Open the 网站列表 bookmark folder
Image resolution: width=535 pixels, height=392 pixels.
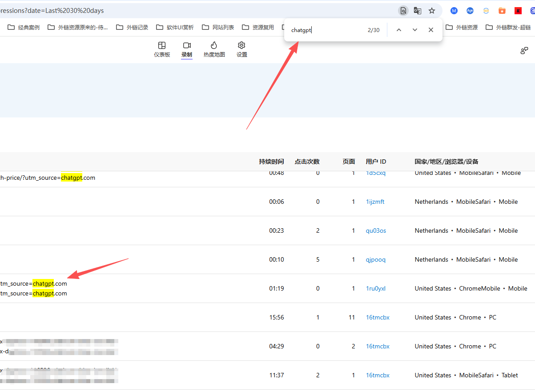pos(218,27)
